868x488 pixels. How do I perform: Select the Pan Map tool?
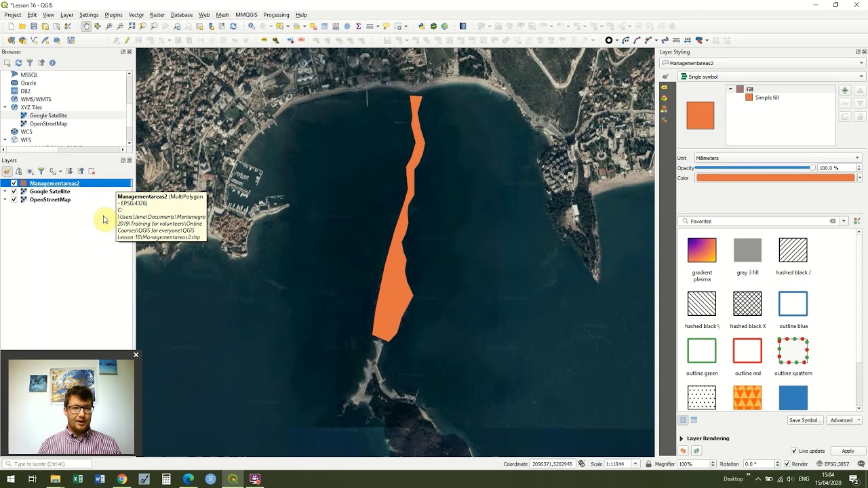tap(86, 26)
